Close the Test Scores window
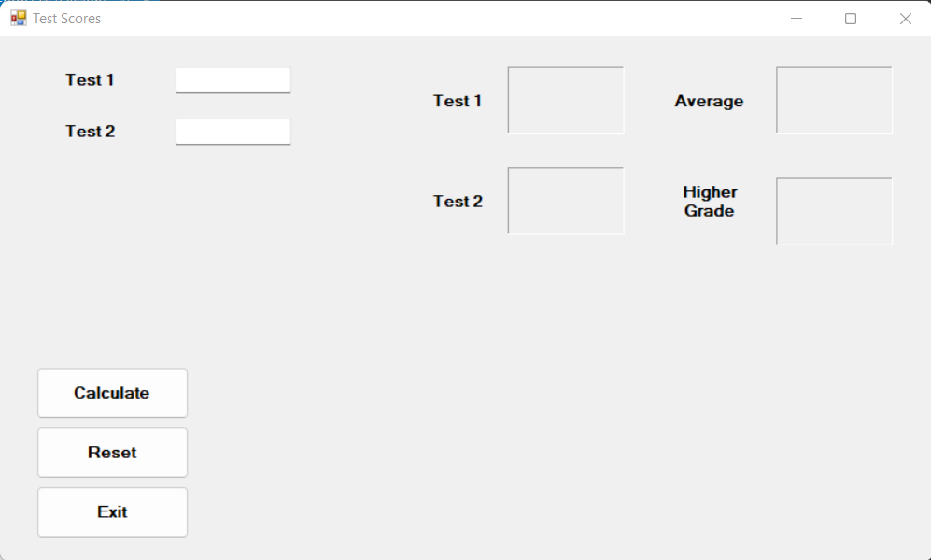The image size is (931, 560). pyautogui.click(x=905, y=19)
